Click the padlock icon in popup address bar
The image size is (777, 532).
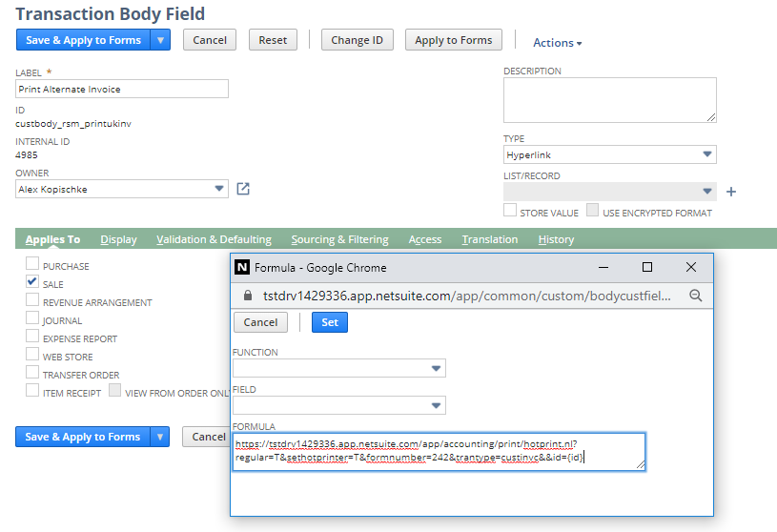coord(248,296)
